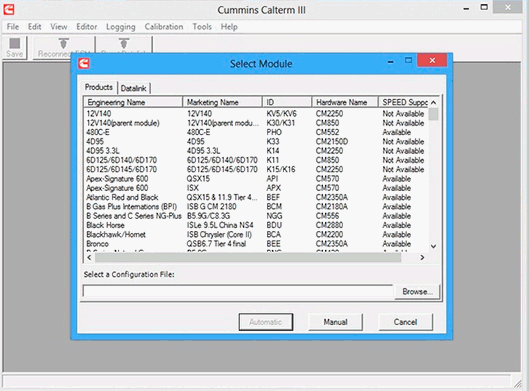Sort by SPEED Support column header
Screen dimensions: 529x391
[403, 102]
